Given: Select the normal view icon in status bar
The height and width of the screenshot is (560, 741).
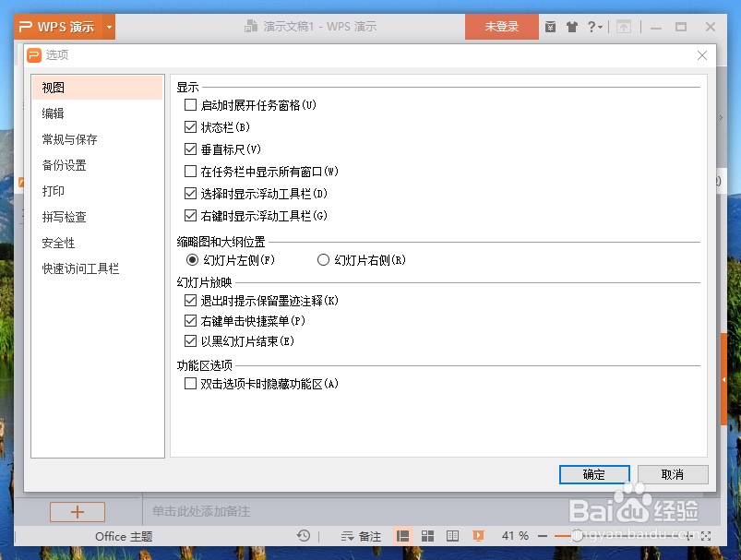Looking at the screenshot, I should (401, 535).
